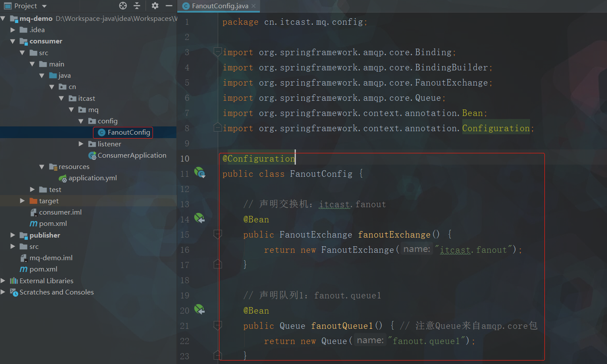Select Scratches and Consoles node
Screen dimensions: 607x364
[52, 292]
